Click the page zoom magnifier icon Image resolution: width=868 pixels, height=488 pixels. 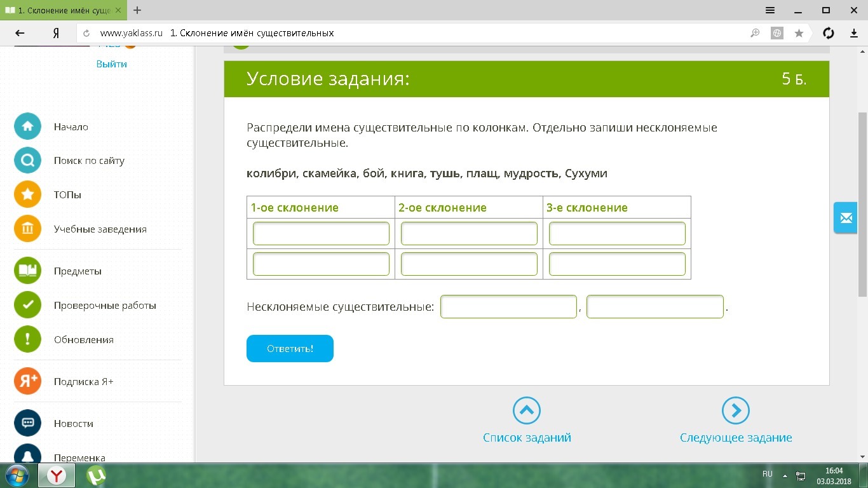tap(755, 33)
